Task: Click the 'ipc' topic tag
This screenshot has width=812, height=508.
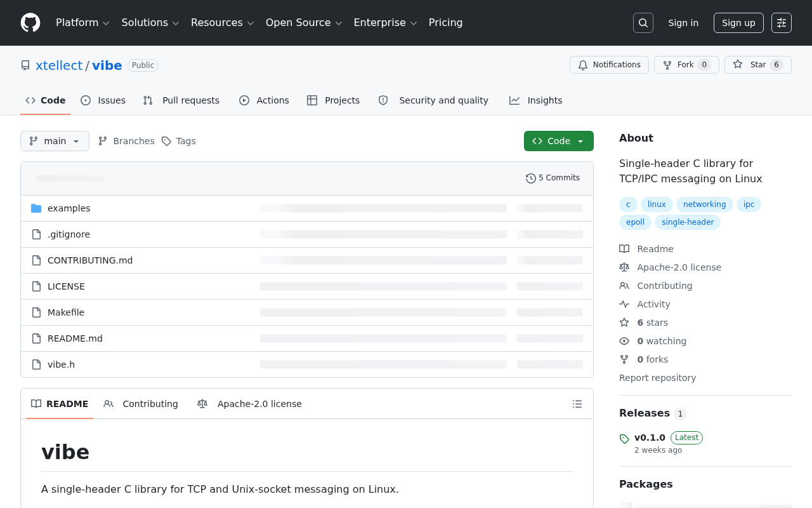Action: click(x=749, y=204)
